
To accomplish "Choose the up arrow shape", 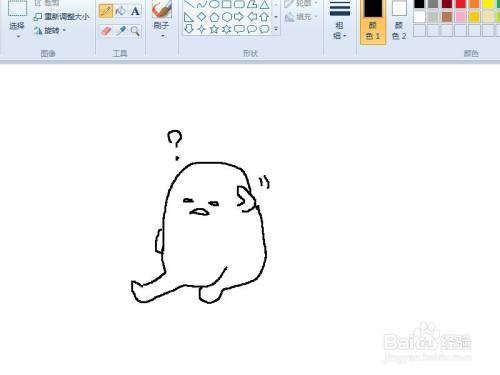I will tap(264, 16).
